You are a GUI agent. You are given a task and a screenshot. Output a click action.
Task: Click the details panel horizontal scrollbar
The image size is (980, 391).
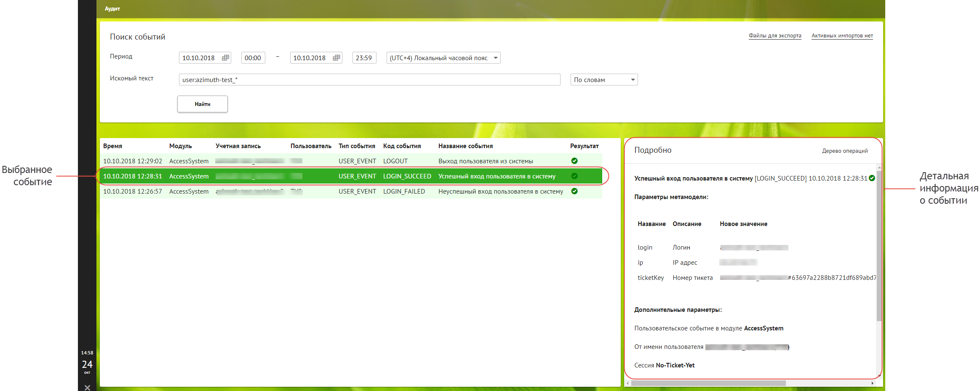708,383
